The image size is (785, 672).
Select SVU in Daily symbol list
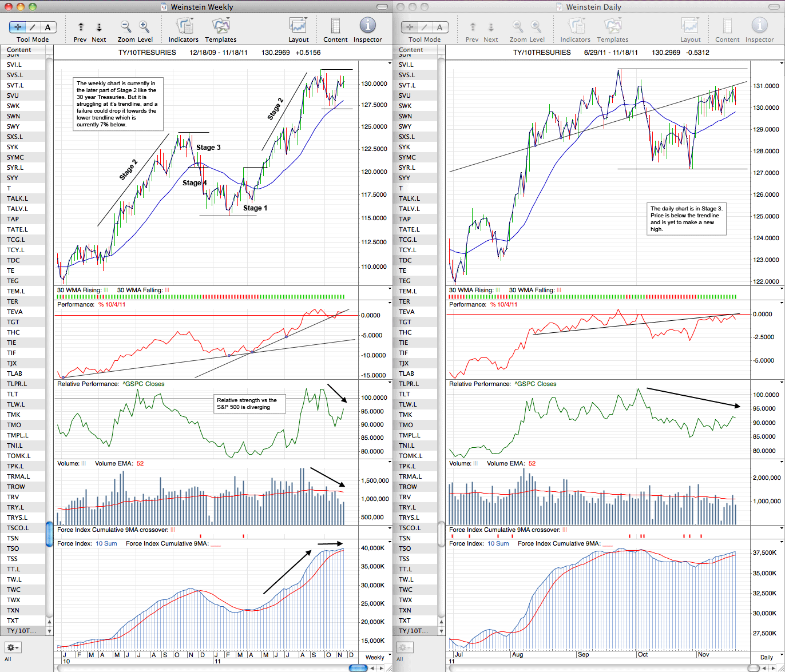[415, 96]
